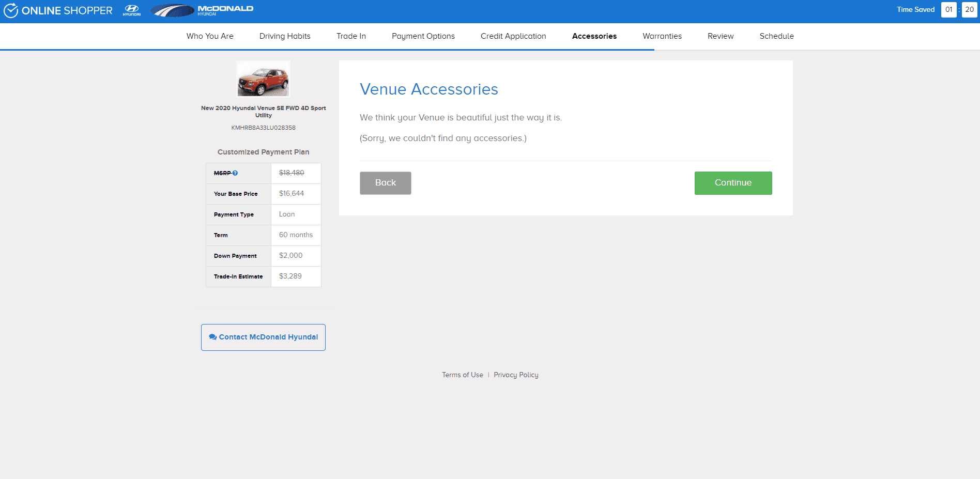Go to the Credit Application step
Viewport: 980px width, 479px height.
(513, 36)
